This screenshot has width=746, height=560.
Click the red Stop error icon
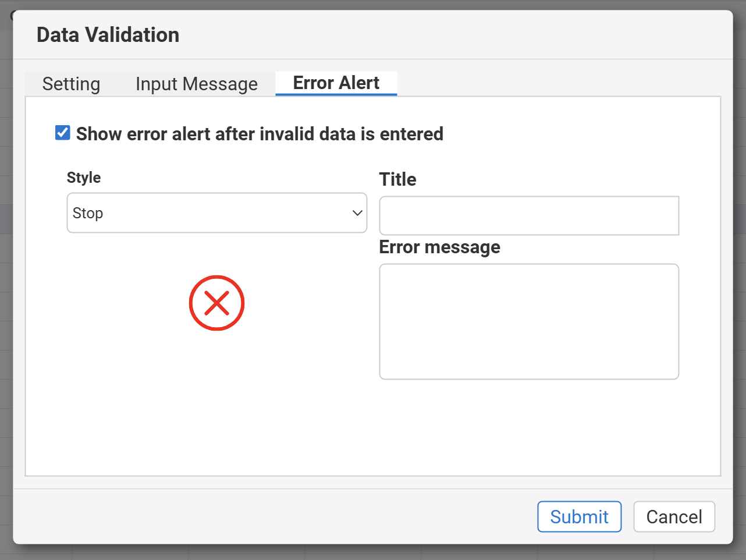click(216, 303)
